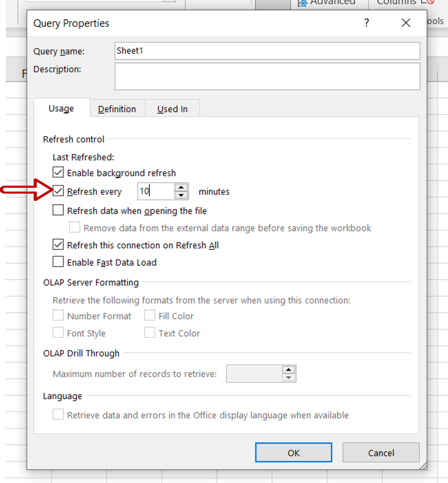Check the Enable Fast Data Load box

[58, 262]
